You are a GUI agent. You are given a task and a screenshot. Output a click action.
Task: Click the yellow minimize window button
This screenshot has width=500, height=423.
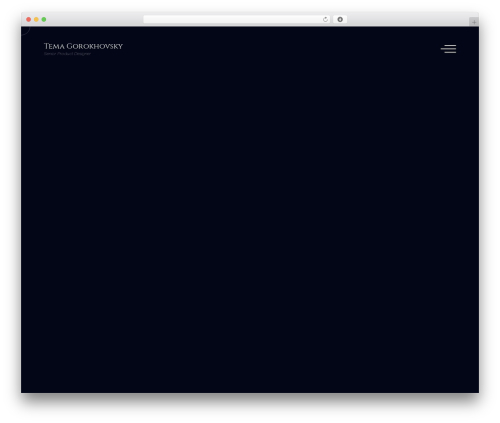point(36,19)
